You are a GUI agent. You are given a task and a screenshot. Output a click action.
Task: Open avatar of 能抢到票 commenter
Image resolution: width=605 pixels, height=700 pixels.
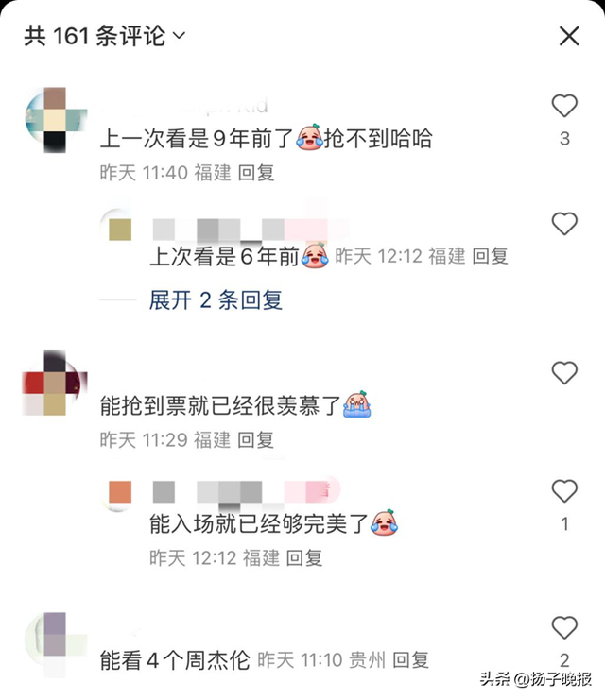point(55,383)
